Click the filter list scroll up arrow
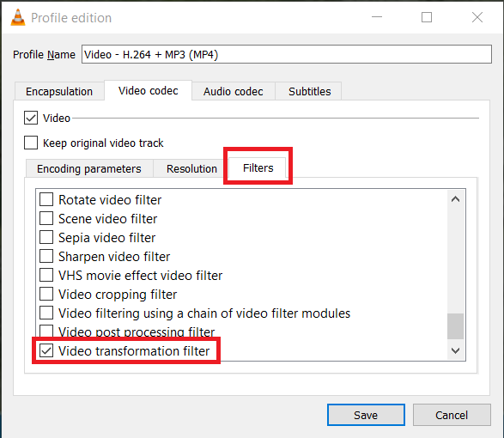Screen dimensions: 504x438 [x=455, y=199]
